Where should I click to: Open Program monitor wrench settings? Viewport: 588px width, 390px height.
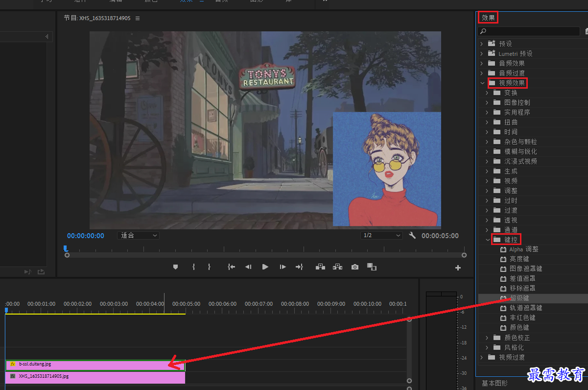coord(412,236)
